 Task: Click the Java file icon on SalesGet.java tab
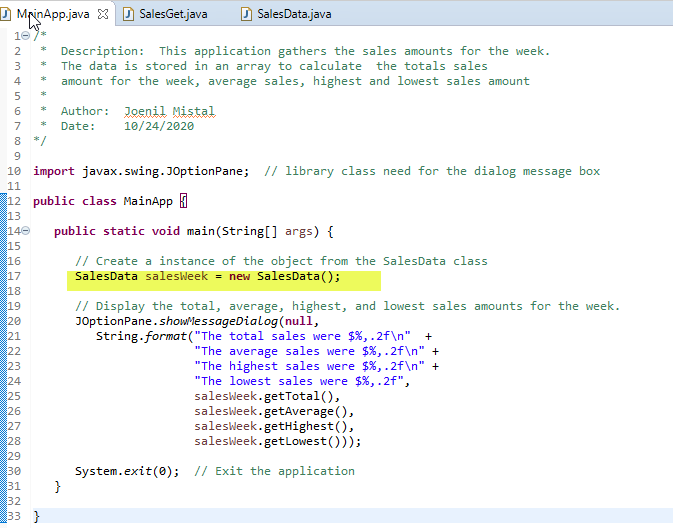click(x=128, y=14)
